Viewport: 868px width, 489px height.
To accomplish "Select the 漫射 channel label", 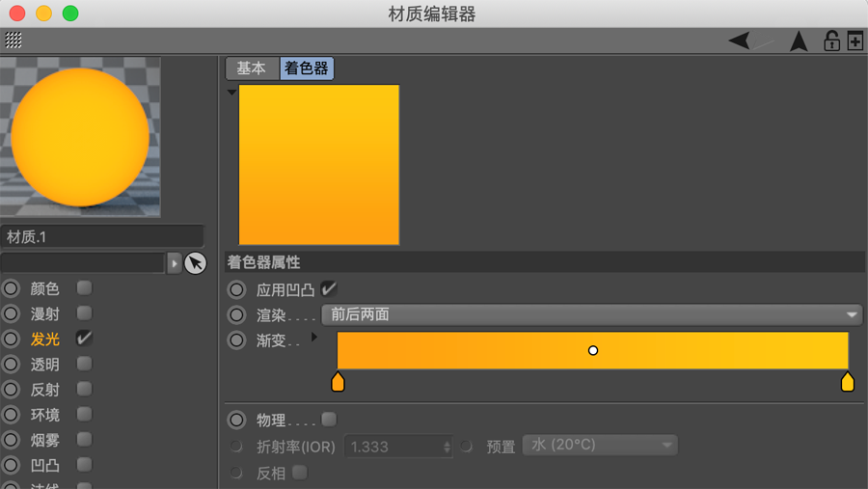I will (44, 314).
